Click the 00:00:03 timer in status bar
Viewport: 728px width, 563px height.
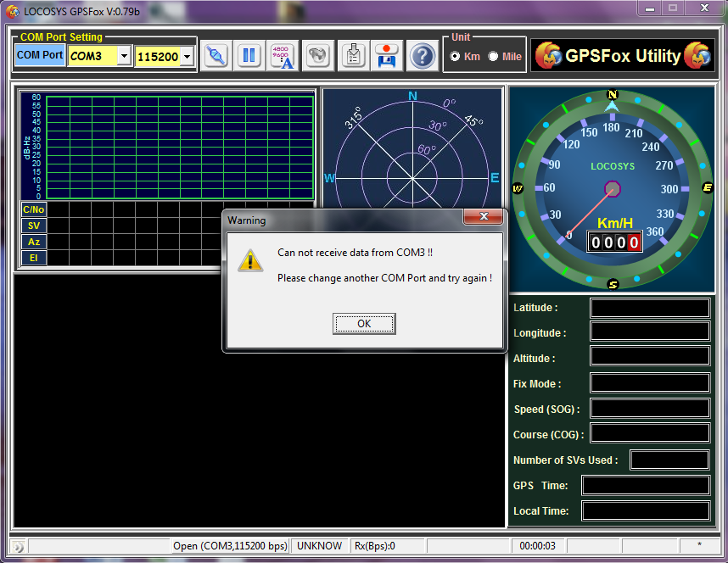pos(537,546)
